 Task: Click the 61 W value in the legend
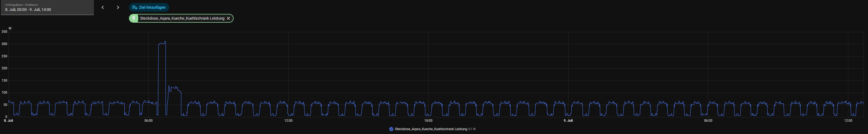(x=472, y=129)
